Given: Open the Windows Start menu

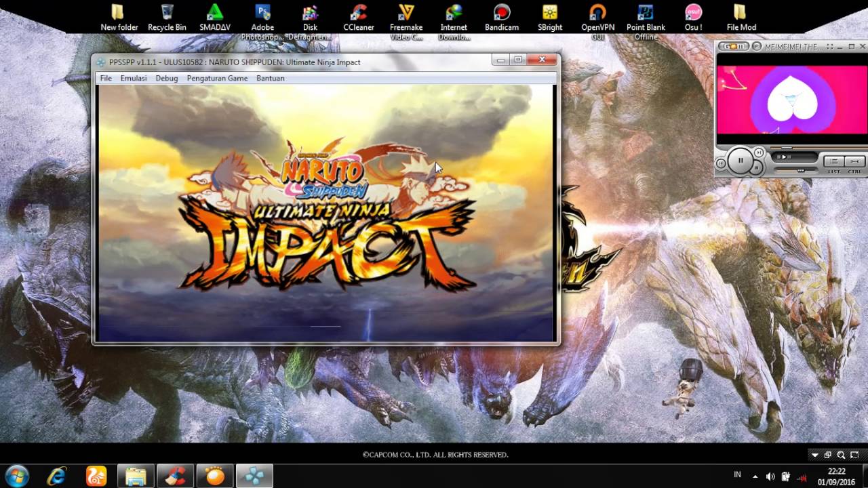Looking at the screenshot, I should coord(16,476).
